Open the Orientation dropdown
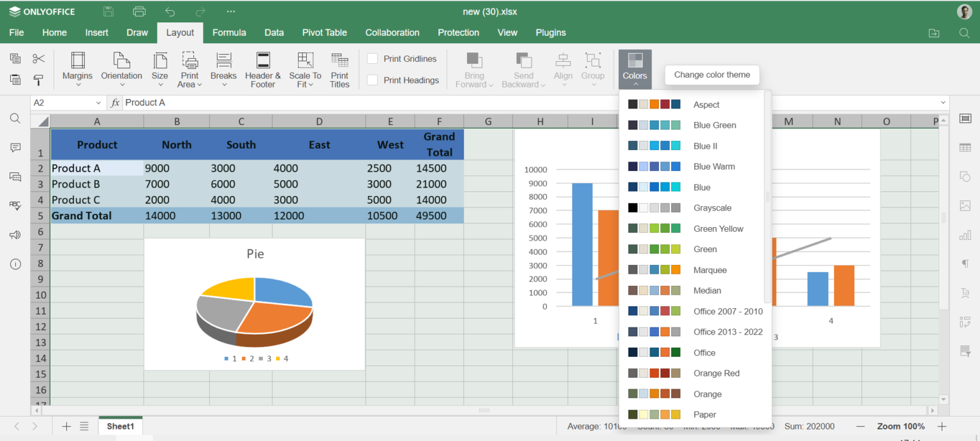Image resolution: width=980 pixels, height=441 pixels. [x=121, y=69]
